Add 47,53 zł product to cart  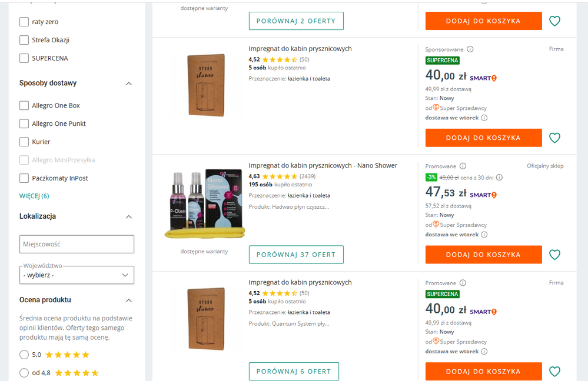pyautogui.click(x=483, y=255)
